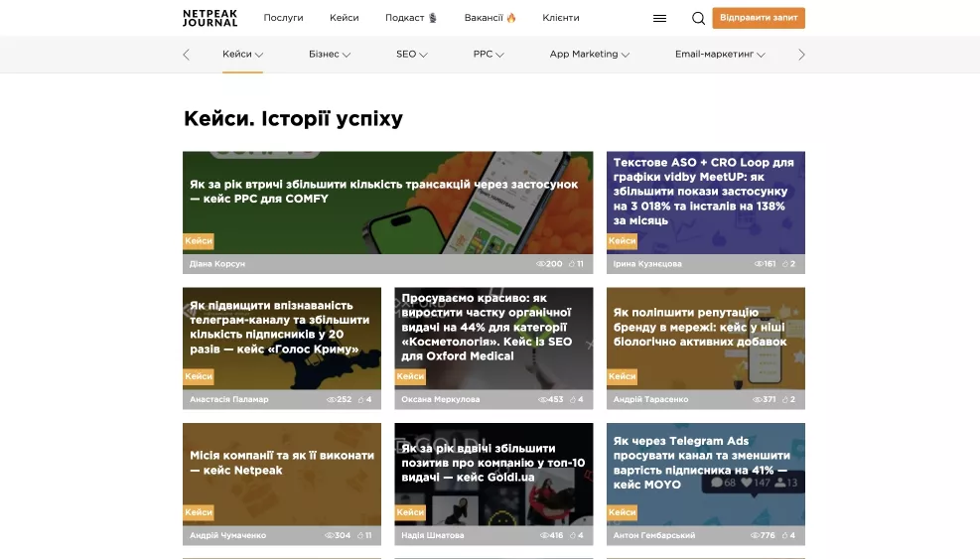Open Вакансії in the top menu
980x559 pixels.
point(484,18)
